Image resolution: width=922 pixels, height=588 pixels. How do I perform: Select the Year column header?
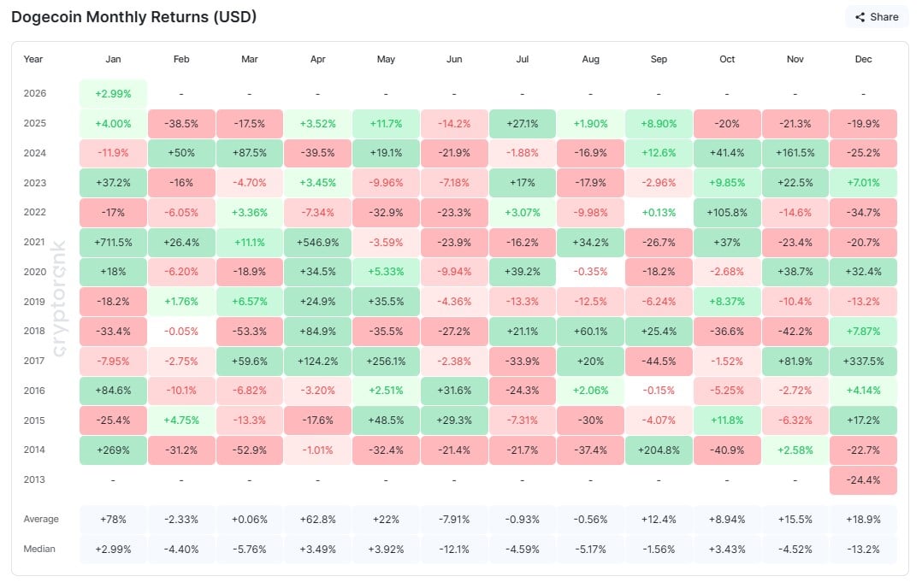click(33, 59)
